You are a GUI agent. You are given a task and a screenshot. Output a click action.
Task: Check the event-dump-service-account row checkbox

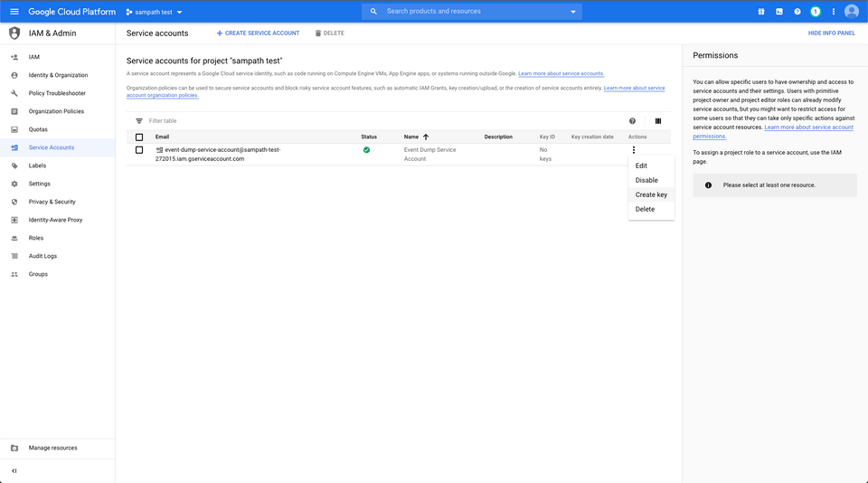click(x=139, y=150)
